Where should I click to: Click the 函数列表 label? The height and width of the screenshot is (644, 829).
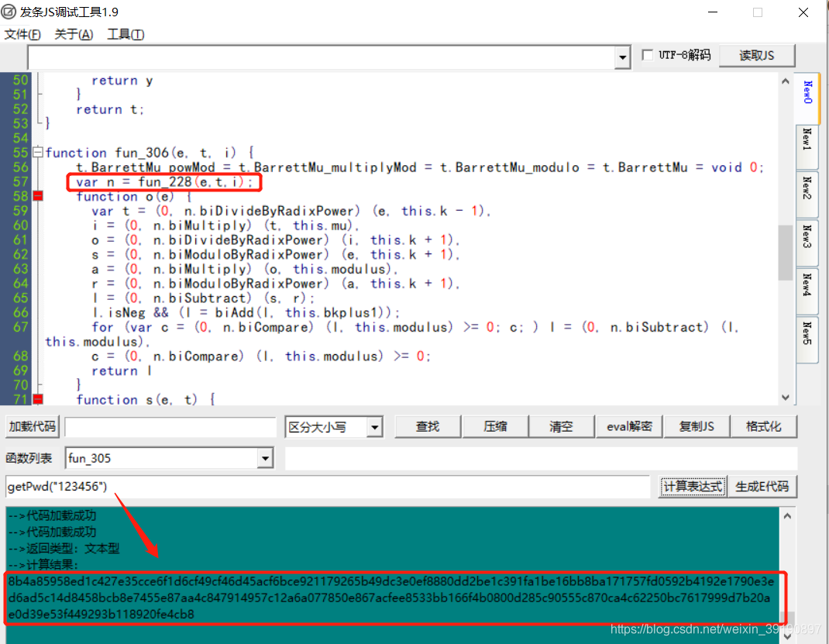coord(29,458)
